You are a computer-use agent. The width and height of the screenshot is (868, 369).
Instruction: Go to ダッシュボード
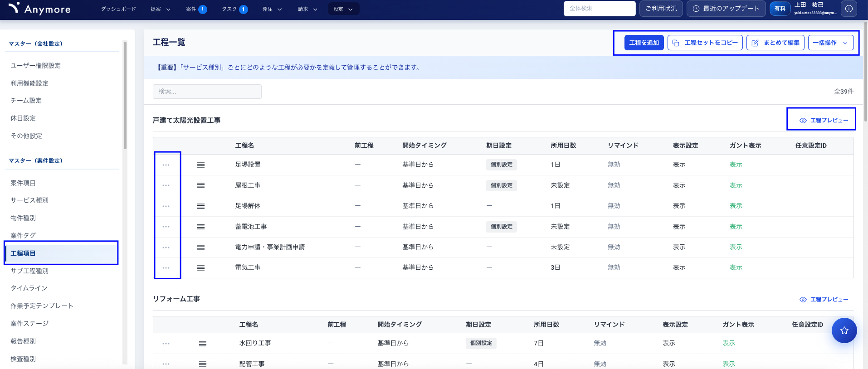pyautogui.click(x=118, y=9)
